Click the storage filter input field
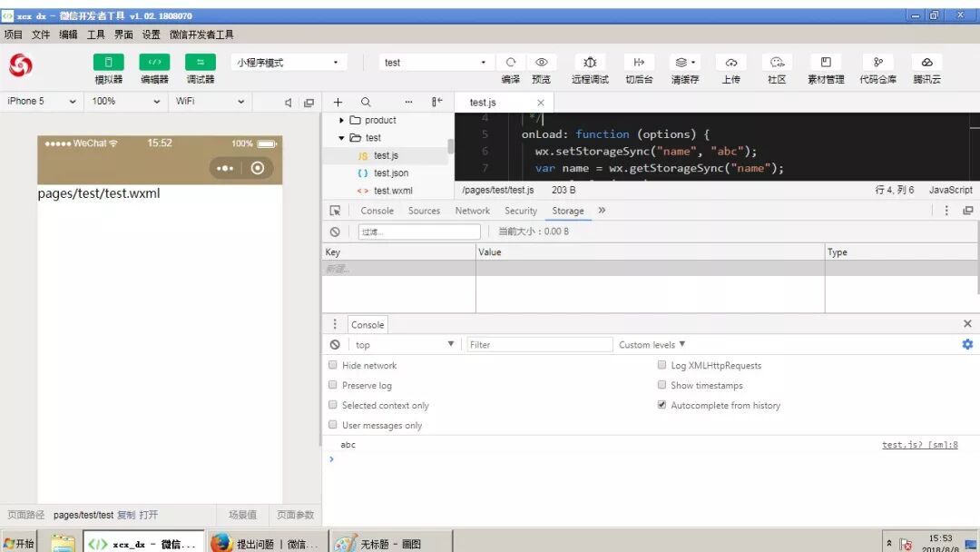The width and height of the screenshot is (980, 552). (418, 232)
